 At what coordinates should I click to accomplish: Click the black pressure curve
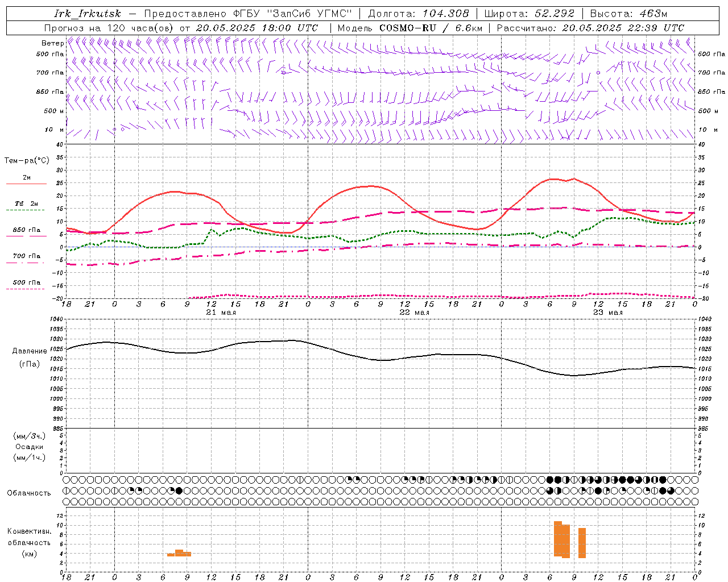click(x=381, y=360)
